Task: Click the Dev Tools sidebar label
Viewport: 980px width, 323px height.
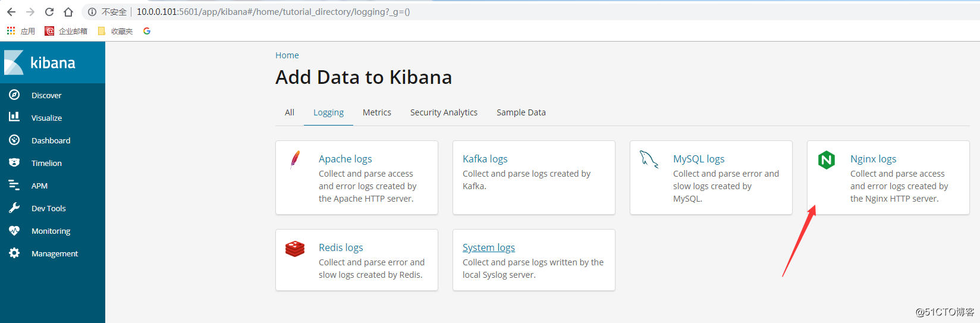Action: [49, 208]
